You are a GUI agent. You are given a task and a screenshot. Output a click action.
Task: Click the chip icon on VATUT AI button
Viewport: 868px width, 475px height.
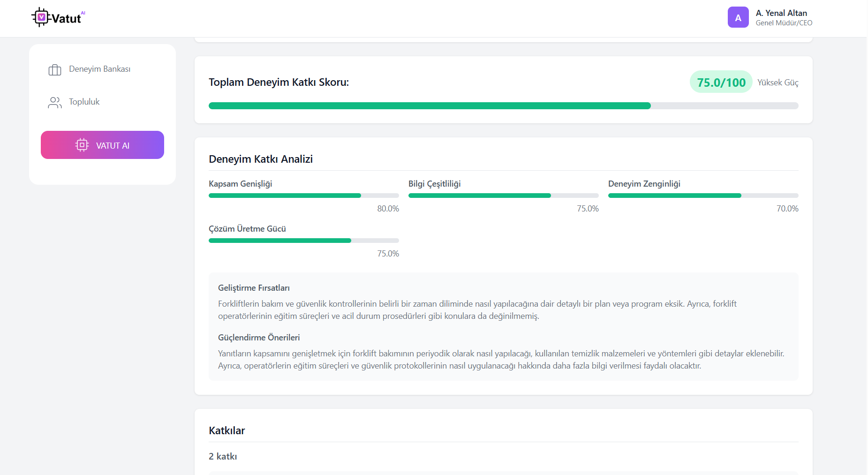tap(82, 145)
